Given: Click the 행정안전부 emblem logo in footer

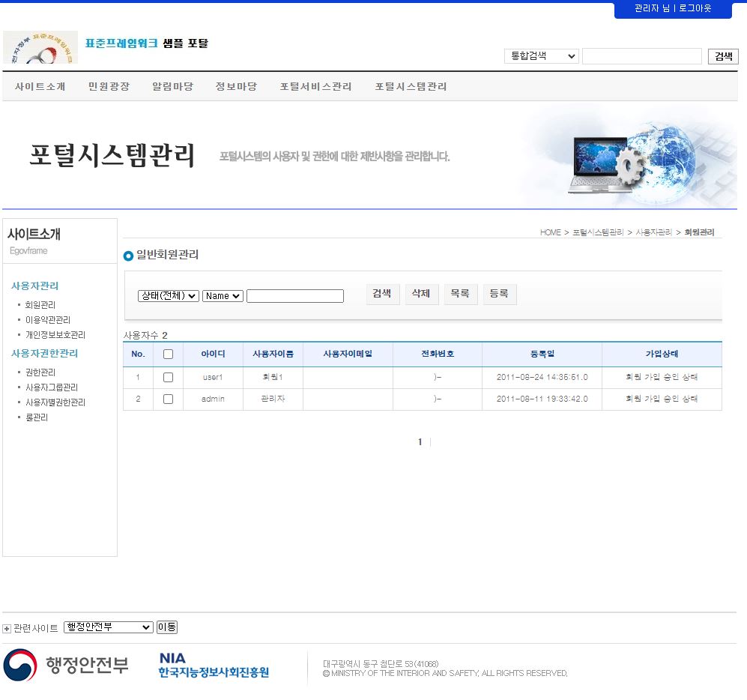Looking at the screenshot, I should tap(20, 665).
